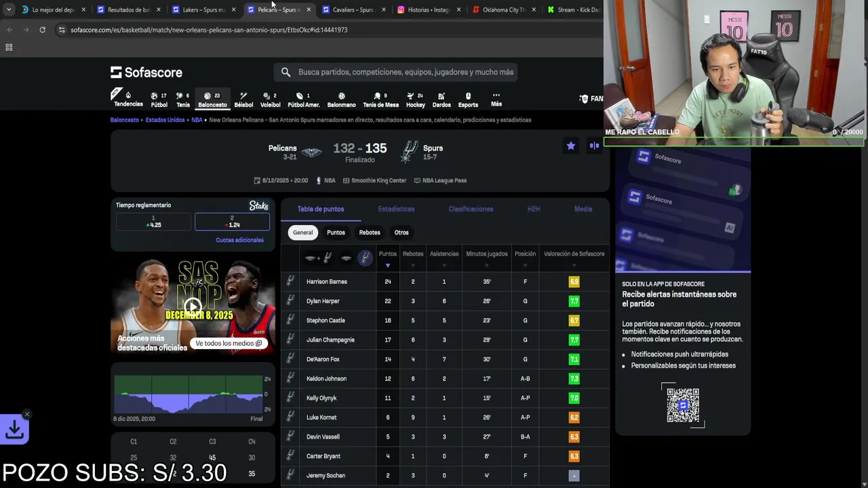Show only Pelicans players toggle
Viewport: 868px width, 488px height.
pos(346,258)
